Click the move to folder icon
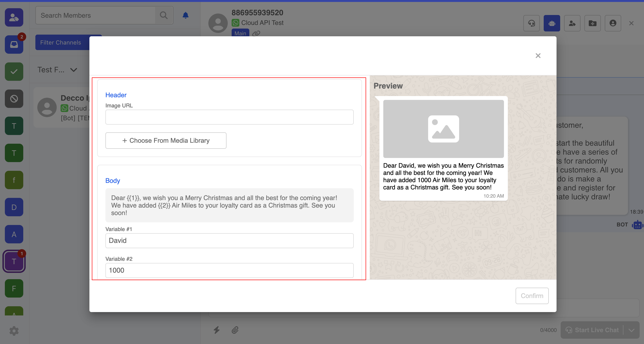The width and height of the screenshot is (644, 344). click(x=592, y=23)
